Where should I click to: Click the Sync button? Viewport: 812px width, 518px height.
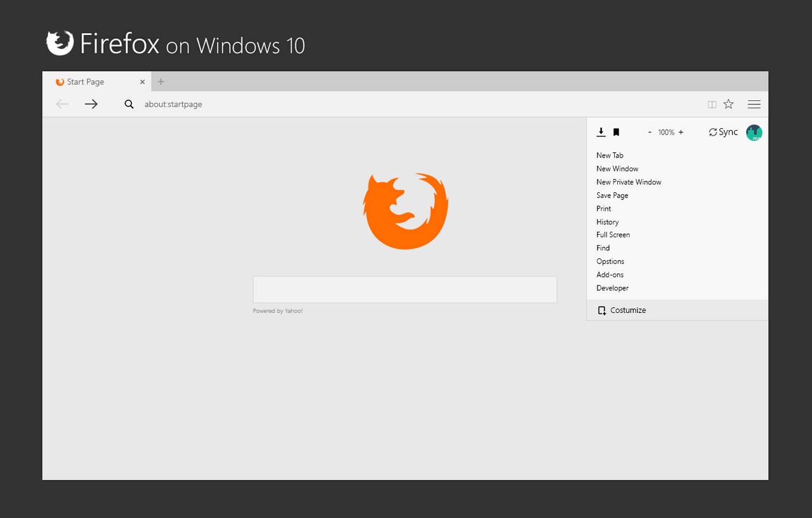[x=723, y=132]
